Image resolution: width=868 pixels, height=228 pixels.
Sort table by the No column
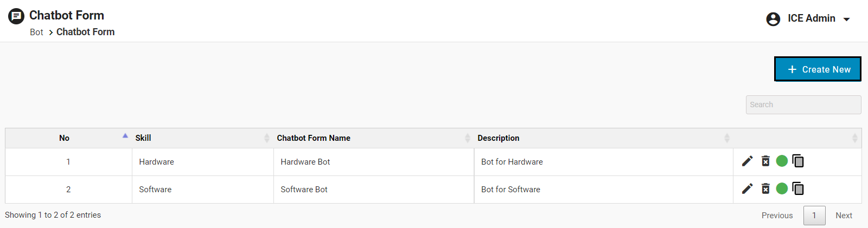point(65,138)
